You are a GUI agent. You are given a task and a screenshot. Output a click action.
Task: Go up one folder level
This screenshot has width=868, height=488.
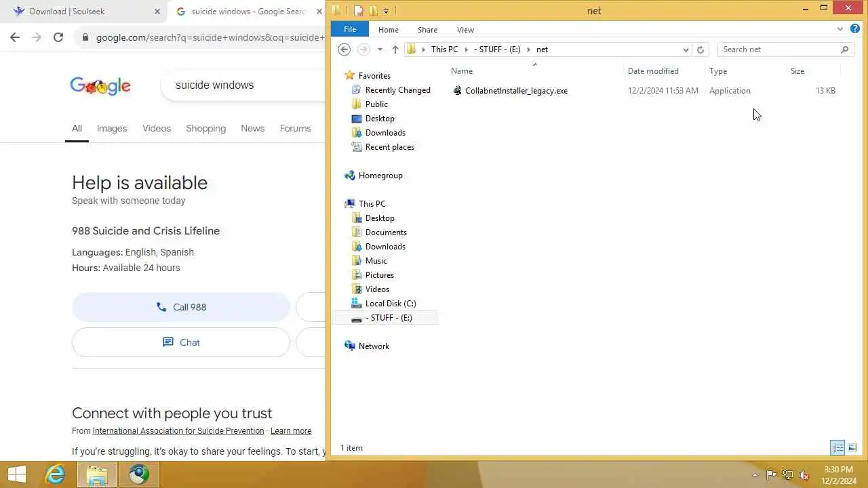[x=395, y=49]
